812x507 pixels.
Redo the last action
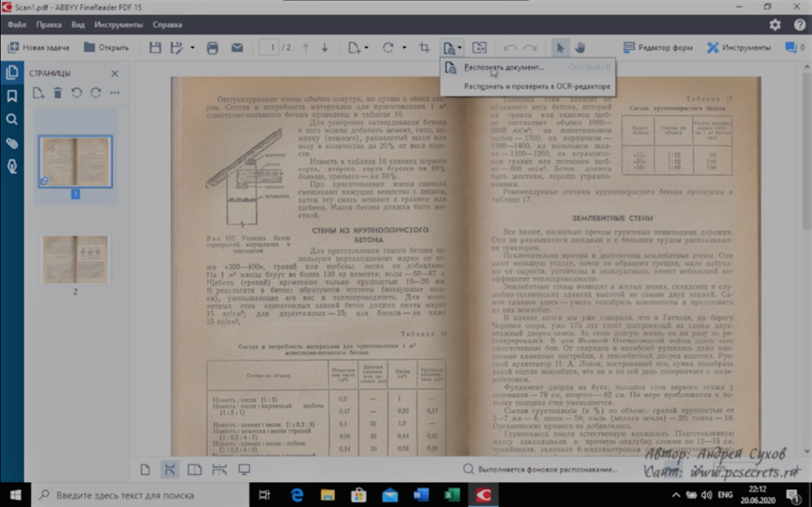click(x=530, y=47)
